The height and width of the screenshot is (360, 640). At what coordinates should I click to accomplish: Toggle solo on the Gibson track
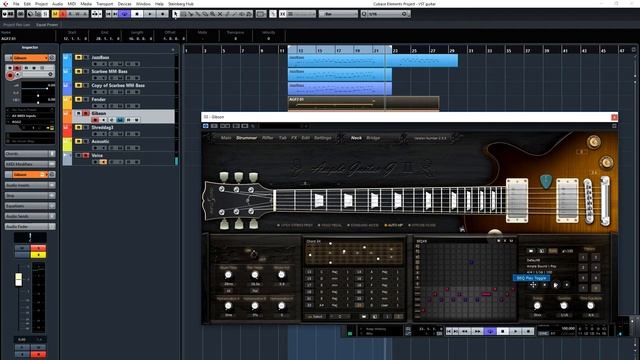click(86, 113)
